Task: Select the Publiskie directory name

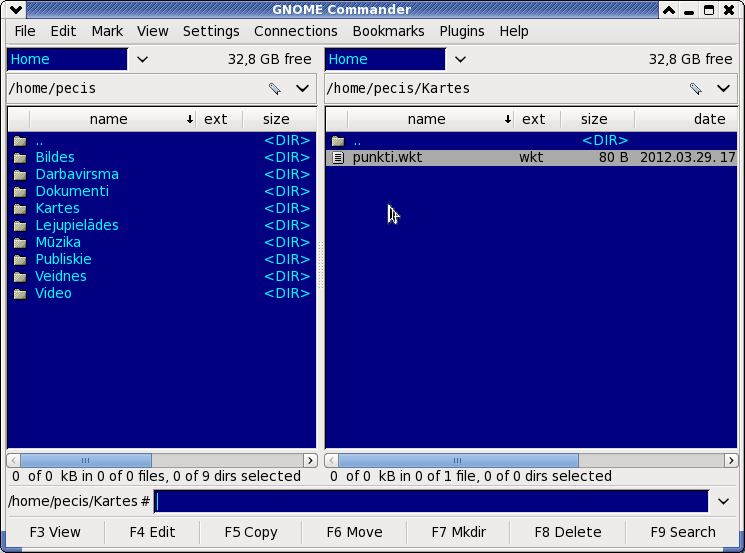Action: click(x=63, y=259)
